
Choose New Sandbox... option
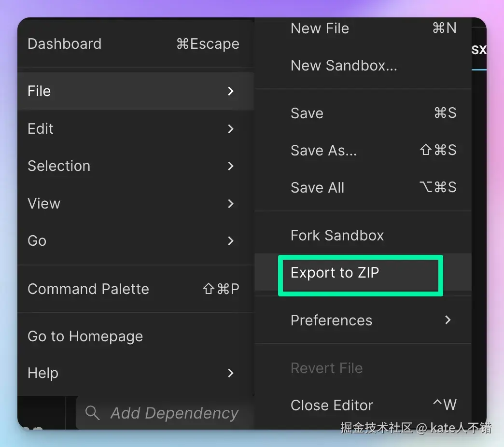363,66
